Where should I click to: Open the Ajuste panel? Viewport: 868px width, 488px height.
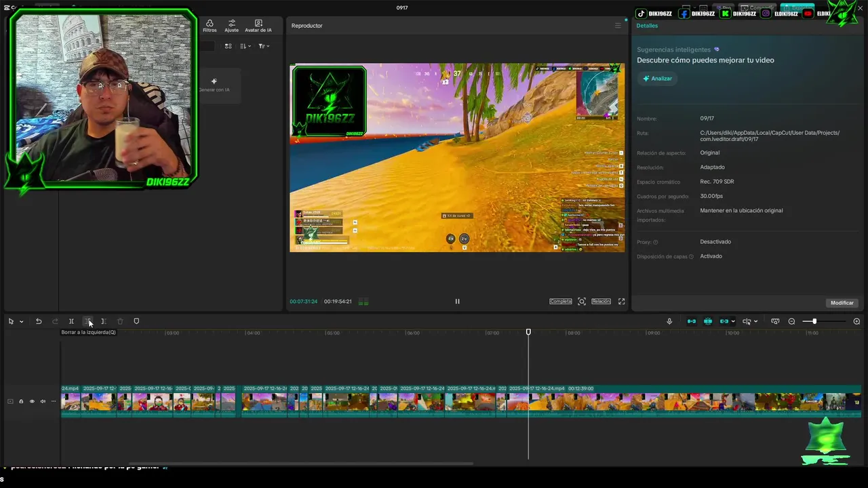click(x=231, y=26)
